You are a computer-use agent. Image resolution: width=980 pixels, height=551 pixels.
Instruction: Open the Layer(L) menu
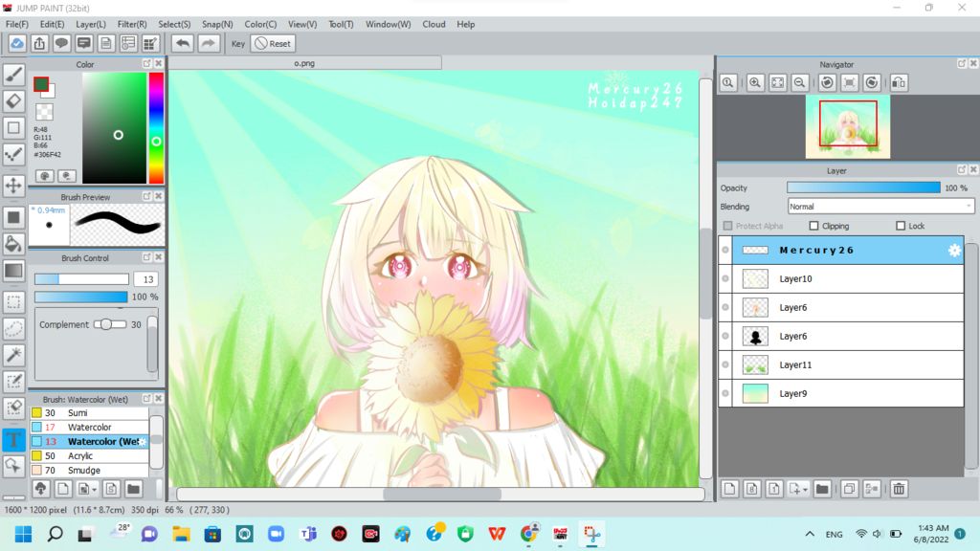click(91, 24)
